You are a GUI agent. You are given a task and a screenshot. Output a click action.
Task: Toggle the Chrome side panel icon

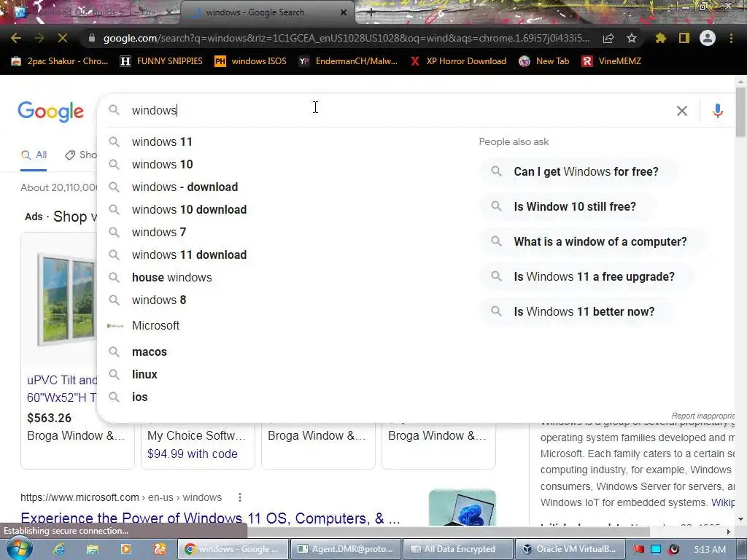pos(684,38)
